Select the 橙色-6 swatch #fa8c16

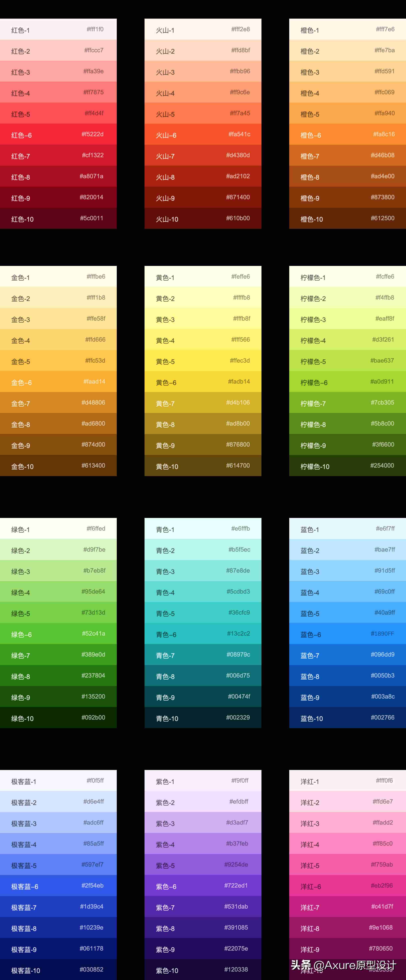pos(347,134)
